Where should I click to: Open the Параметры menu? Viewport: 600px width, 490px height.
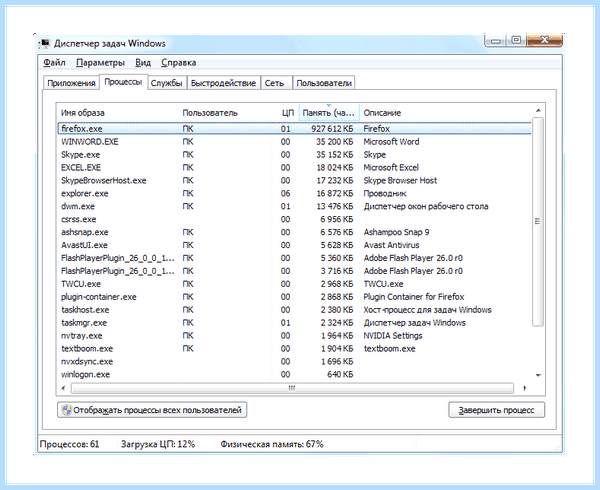[100, 63]
